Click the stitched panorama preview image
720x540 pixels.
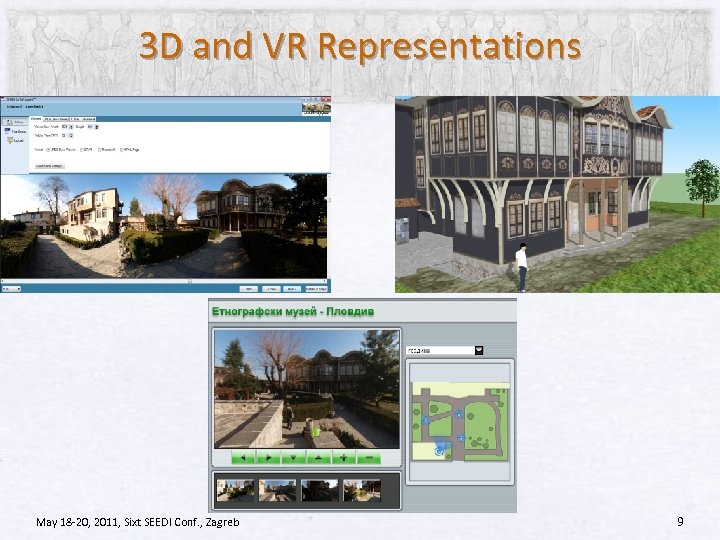pos(164,226)
